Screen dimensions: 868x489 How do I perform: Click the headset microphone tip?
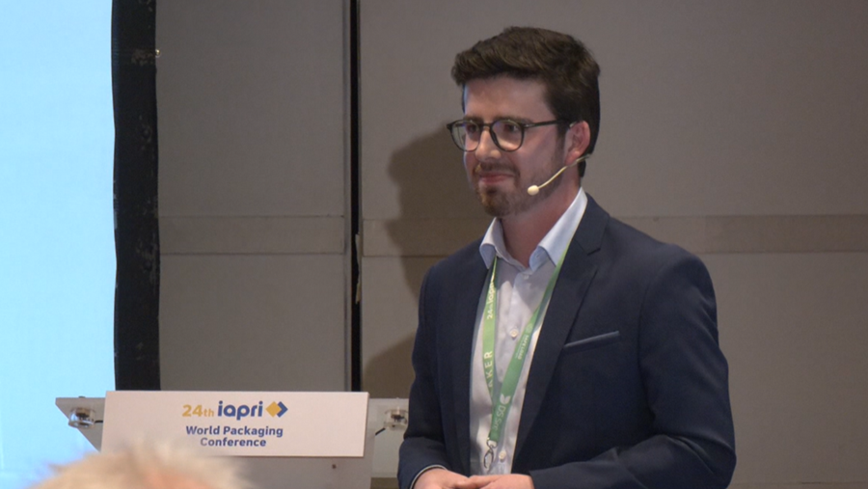click(531, 190)
